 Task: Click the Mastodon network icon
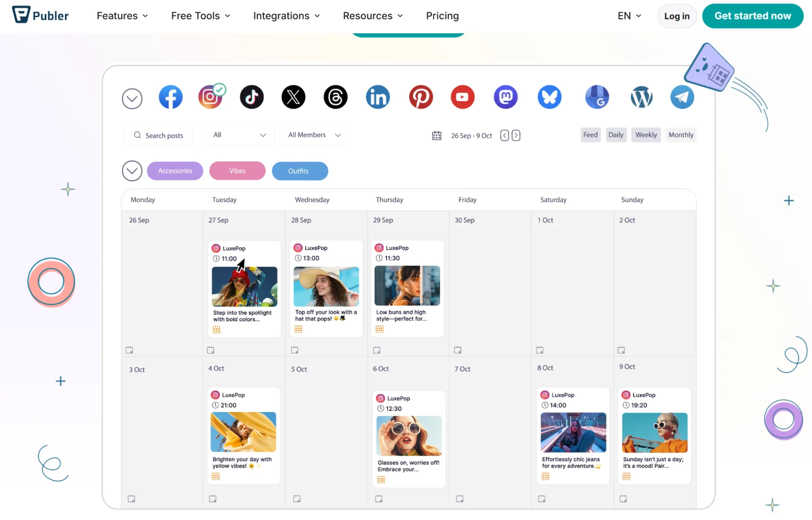pos(505,97)
